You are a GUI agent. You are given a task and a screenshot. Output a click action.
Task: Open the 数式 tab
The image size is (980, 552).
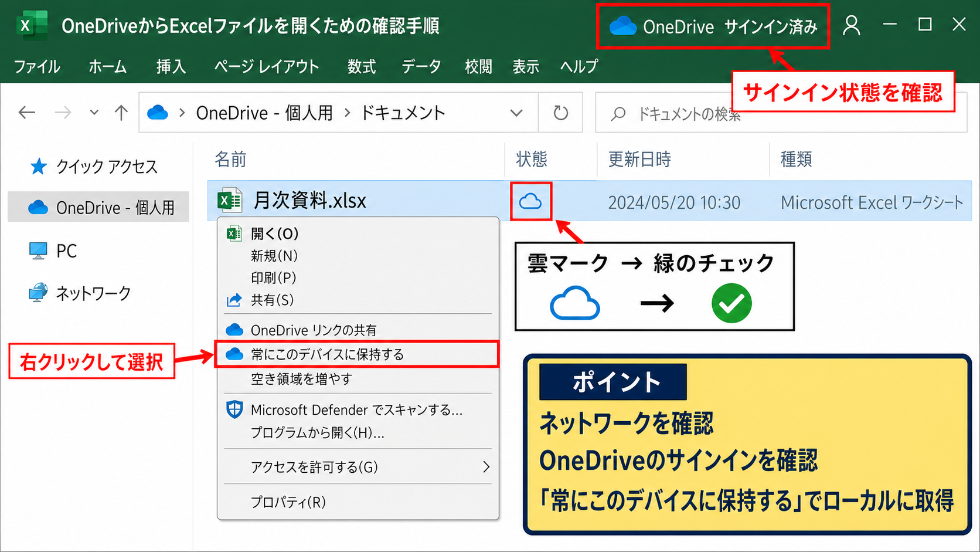[x=361, y=66]
